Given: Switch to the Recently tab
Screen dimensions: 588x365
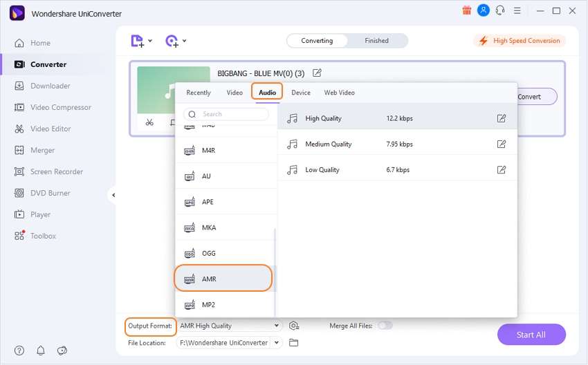Looking at the screenshot, I should pos(199,93).
